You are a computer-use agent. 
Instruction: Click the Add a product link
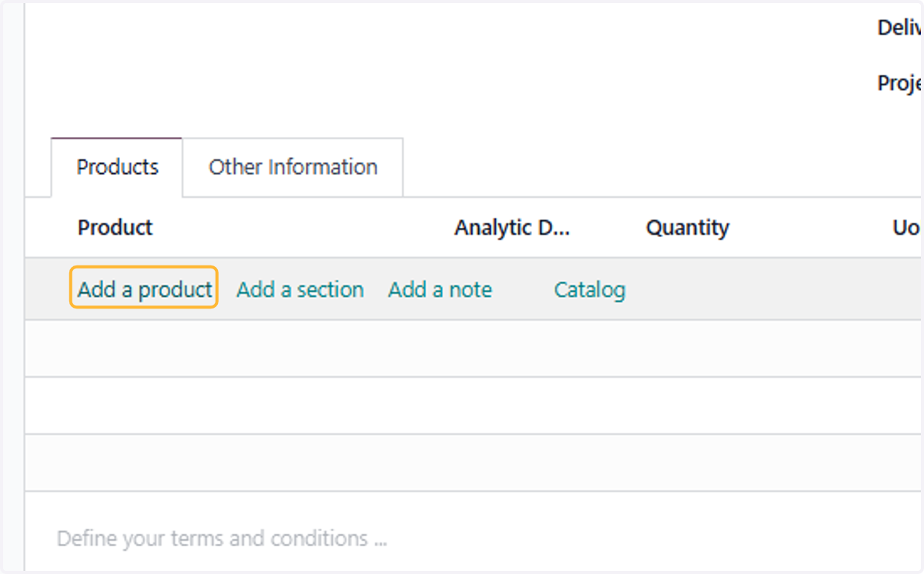click(144, 289)
